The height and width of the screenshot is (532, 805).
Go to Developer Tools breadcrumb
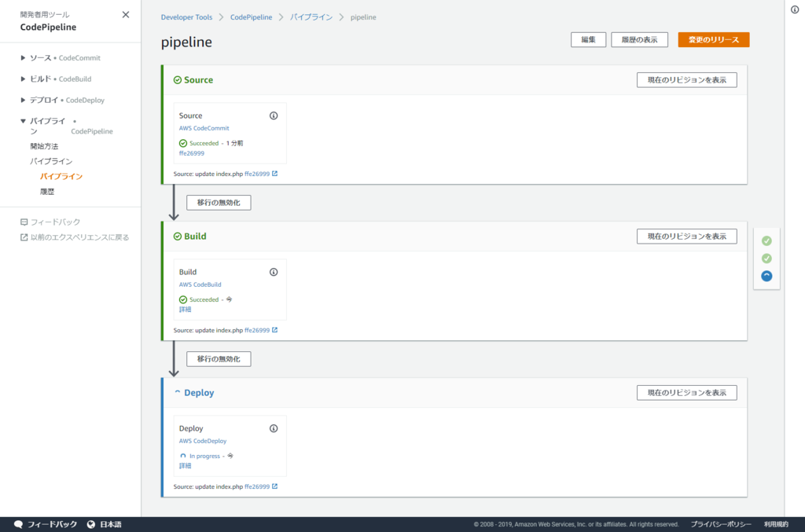tap(186, 17)
